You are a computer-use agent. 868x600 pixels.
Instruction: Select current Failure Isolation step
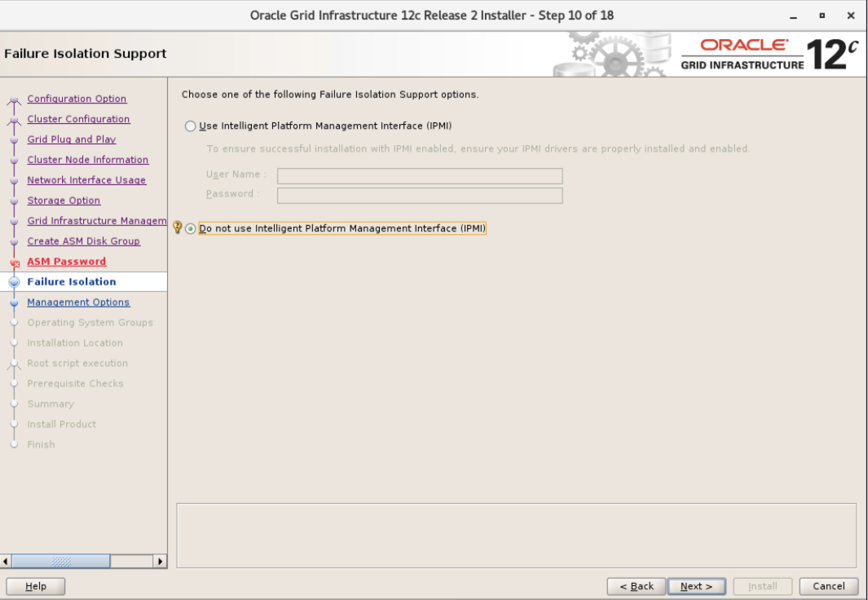coord(72,282)
